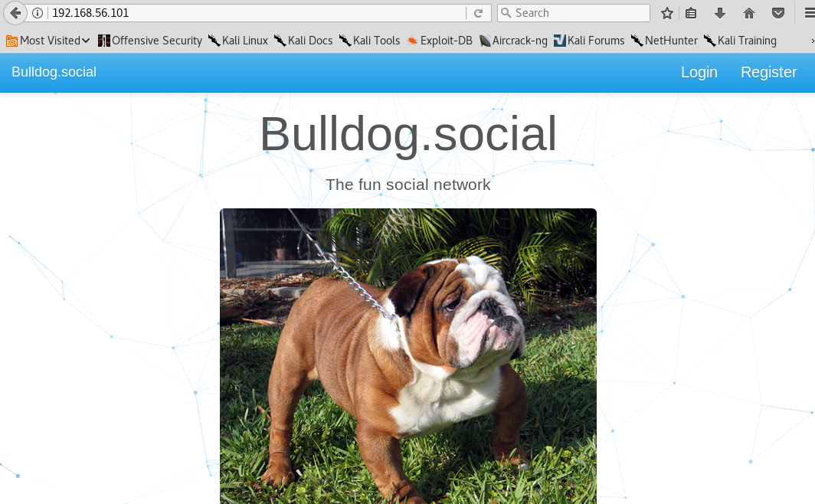Bookmark this page with the star icon

pos(666,13)
